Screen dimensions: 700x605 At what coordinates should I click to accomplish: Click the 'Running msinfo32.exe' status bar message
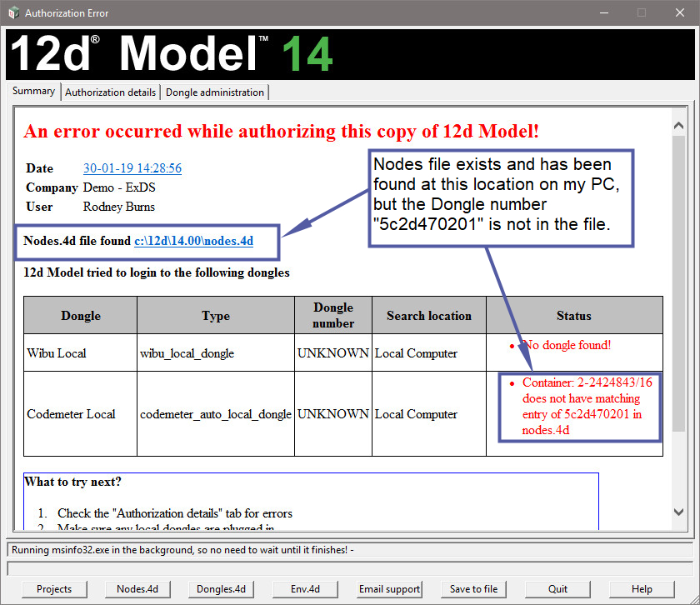(x=182, y=550)
